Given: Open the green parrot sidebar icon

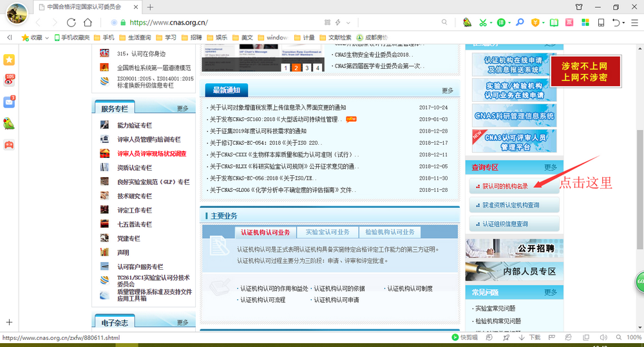Looking at the screenshot, I should coord(9,124).
